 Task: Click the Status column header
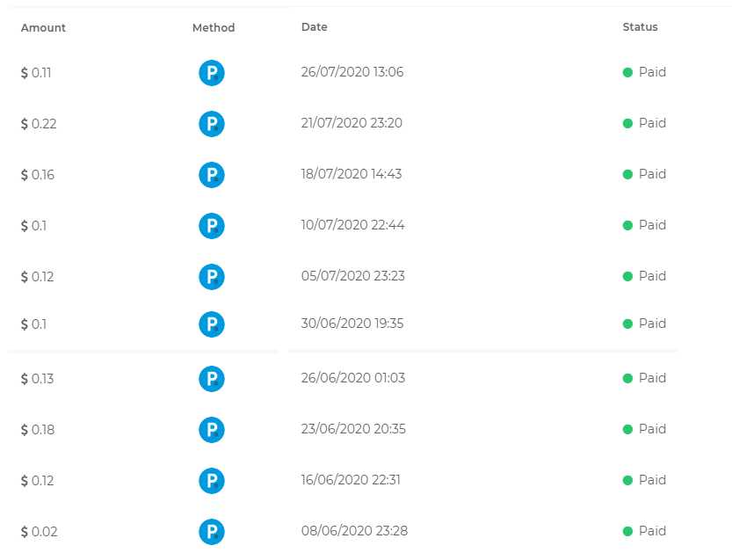tap(640, 27)
